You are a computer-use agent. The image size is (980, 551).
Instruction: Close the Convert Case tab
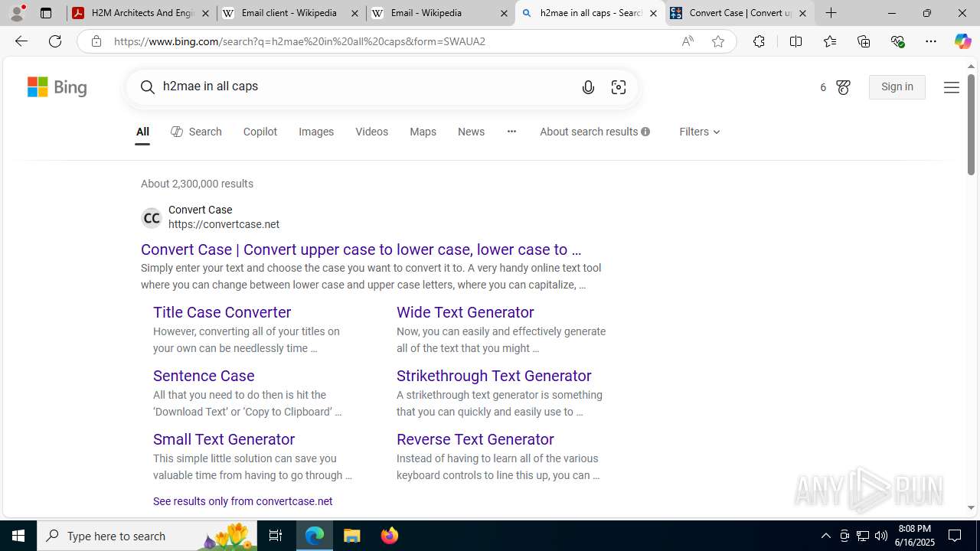802,13
